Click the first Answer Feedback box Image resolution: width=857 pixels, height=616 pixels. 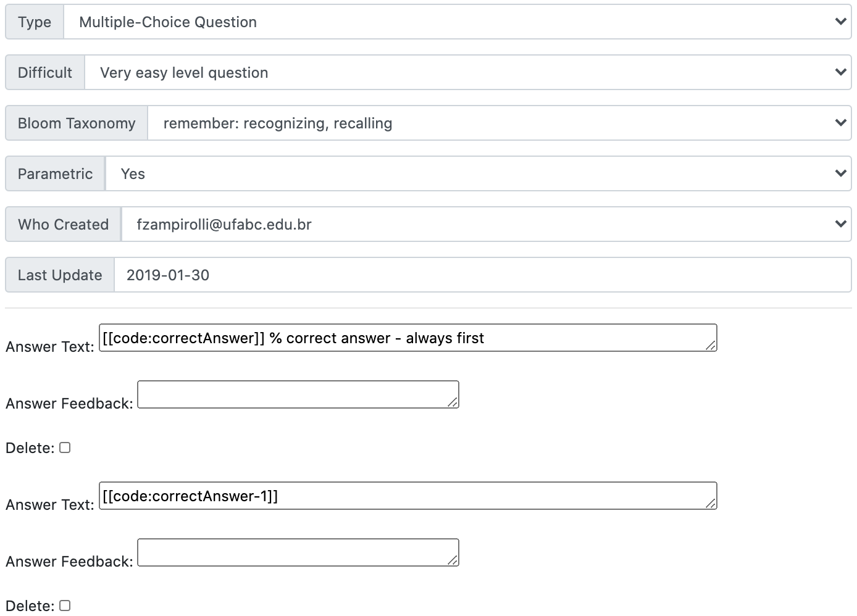[298, 395]
